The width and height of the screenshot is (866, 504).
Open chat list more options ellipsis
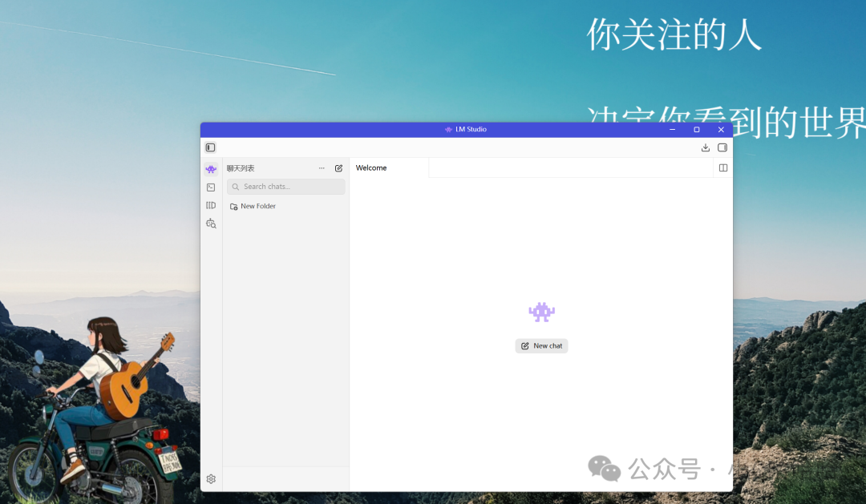point(322,168)
